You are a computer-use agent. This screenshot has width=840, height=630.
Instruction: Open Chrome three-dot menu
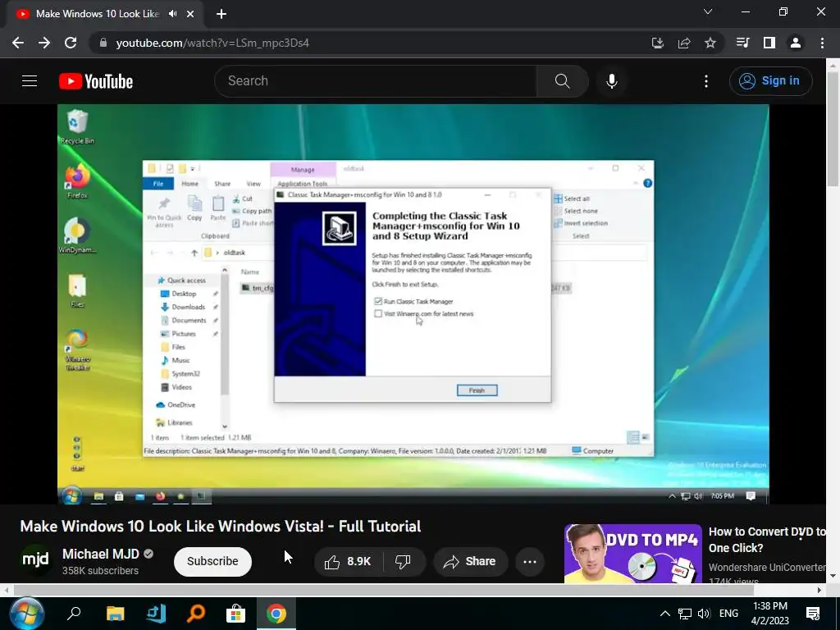pyautogui.click(x=822, y=43)
